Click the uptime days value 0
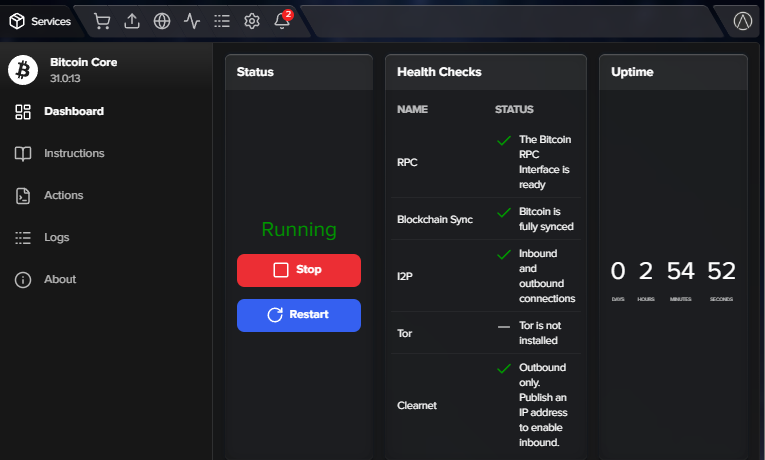The image size is (765, 460). point(618,271)
